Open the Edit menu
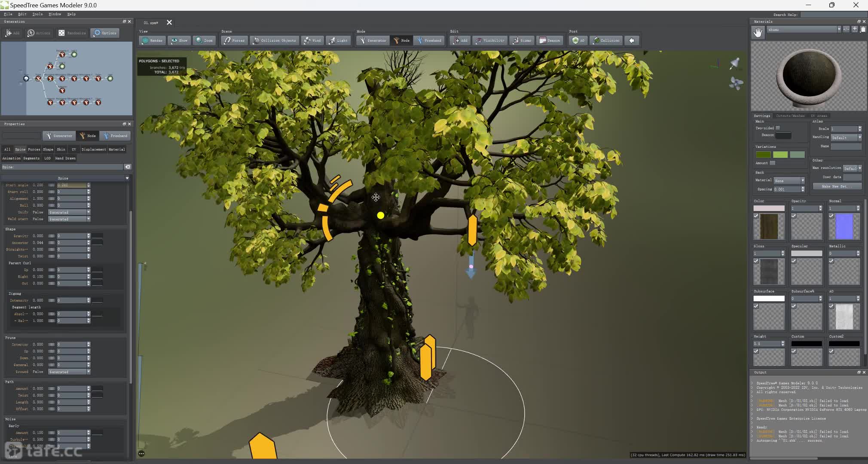This screenshot has height=464, width=868. (x=22, y=14)
